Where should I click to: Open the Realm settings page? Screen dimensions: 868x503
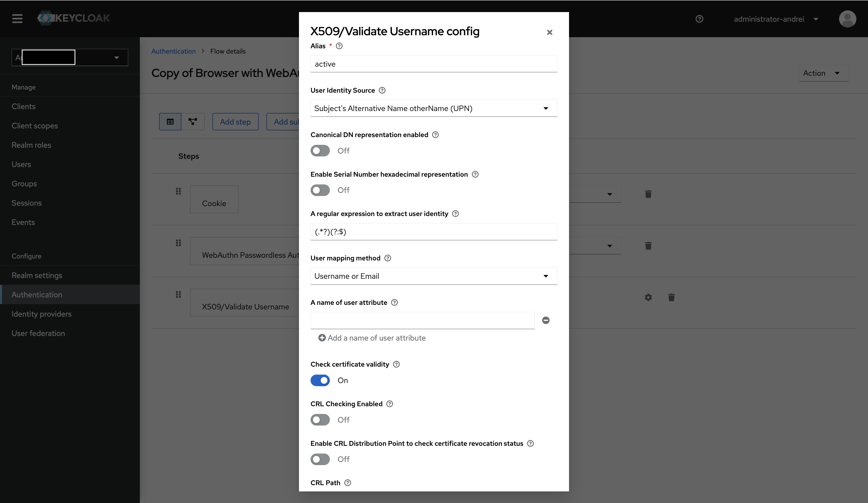click(x=36, y=275)
